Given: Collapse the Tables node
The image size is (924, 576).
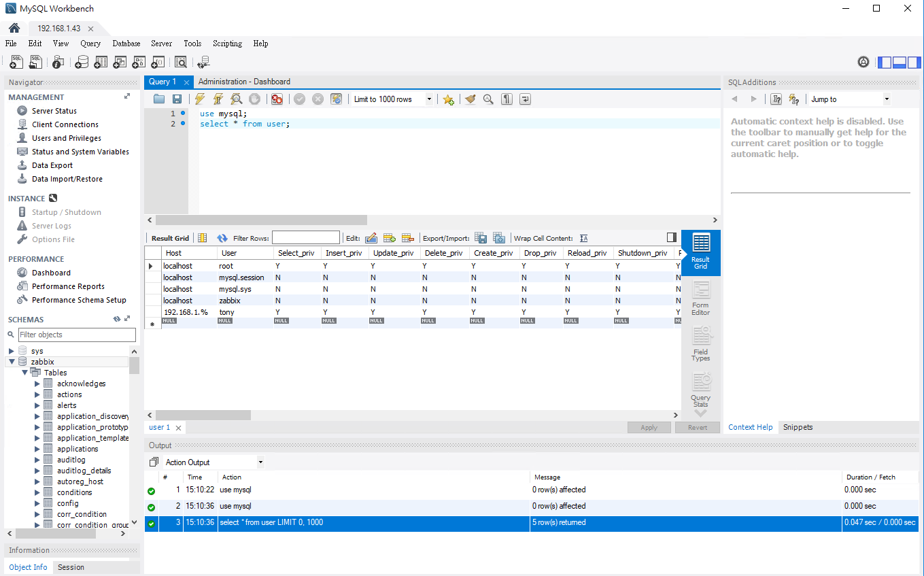Looking at the screenshot, I should point(25,373).
